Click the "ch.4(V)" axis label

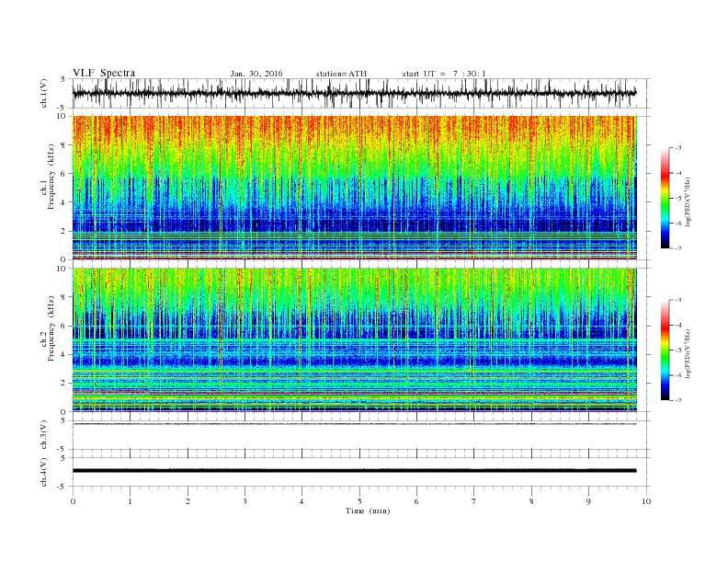pyautogui.click(x=44, y=473)
